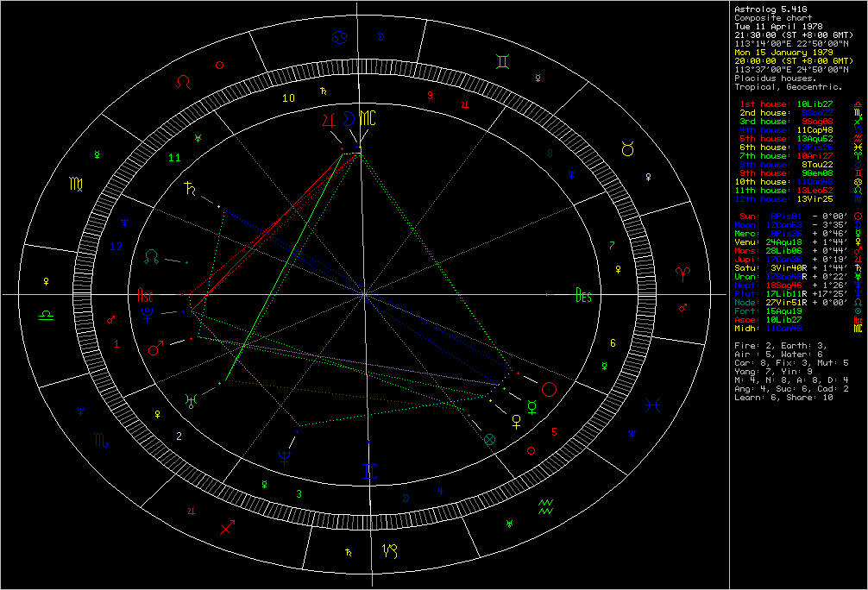Screen dimensions: 868x590
Task: Select the Part of Fortune crossed-circle glyph
Action: click(x=491, y=439)
